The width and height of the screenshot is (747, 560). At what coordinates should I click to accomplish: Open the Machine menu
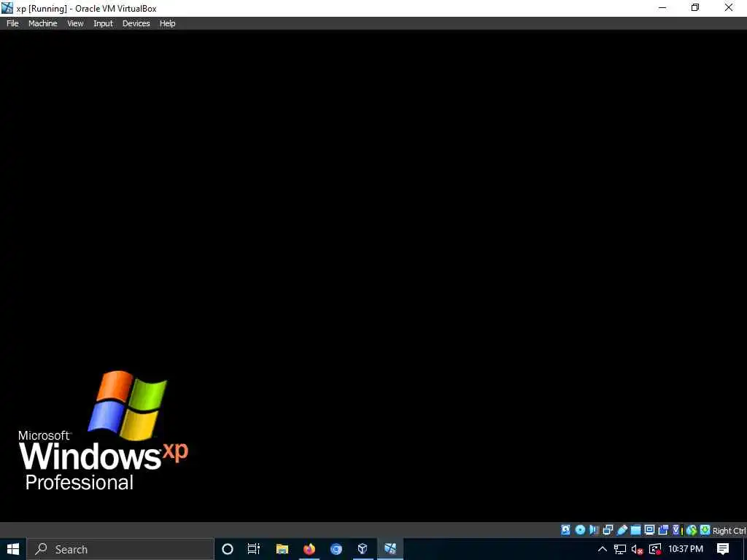[x=43, y=23]
